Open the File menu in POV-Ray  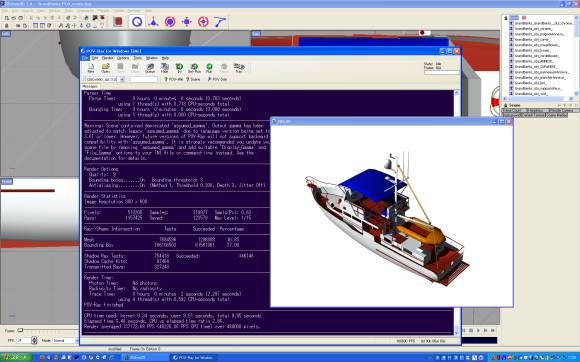pyautogui.click(x=85, y=58)
